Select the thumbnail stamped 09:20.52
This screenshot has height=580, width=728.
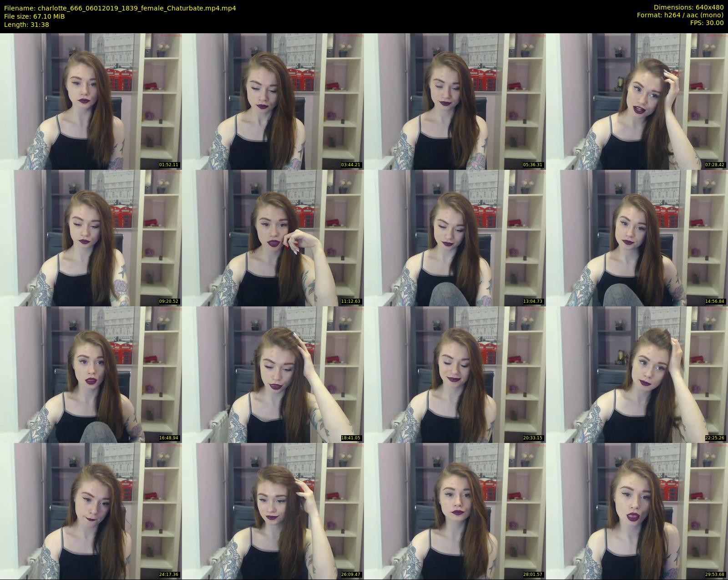tap(91, 238)
